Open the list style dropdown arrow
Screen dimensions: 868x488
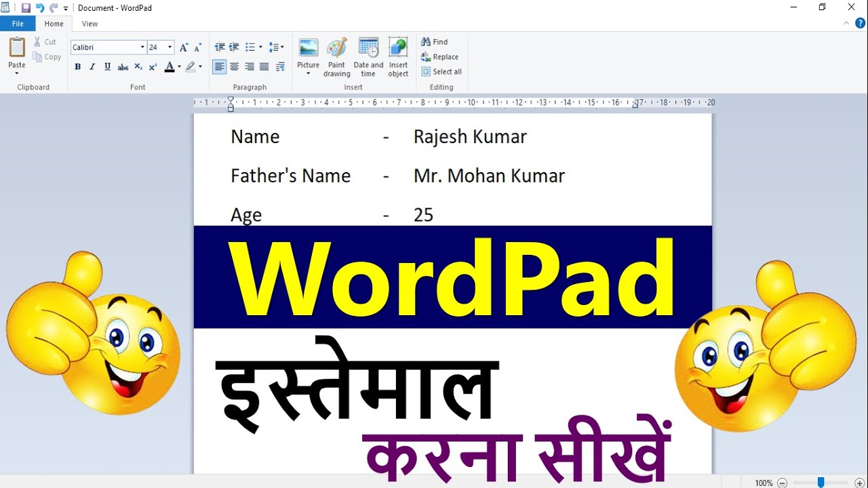click(260, 47)
